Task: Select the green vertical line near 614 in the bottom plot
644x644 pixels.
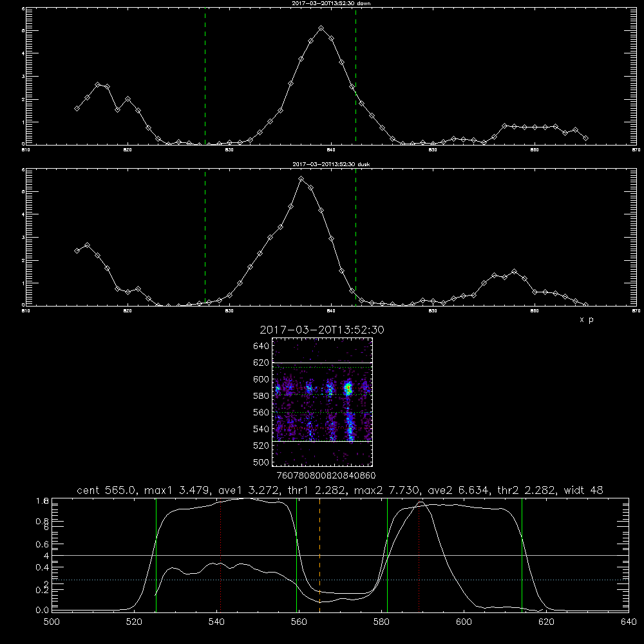Action: 522,554
